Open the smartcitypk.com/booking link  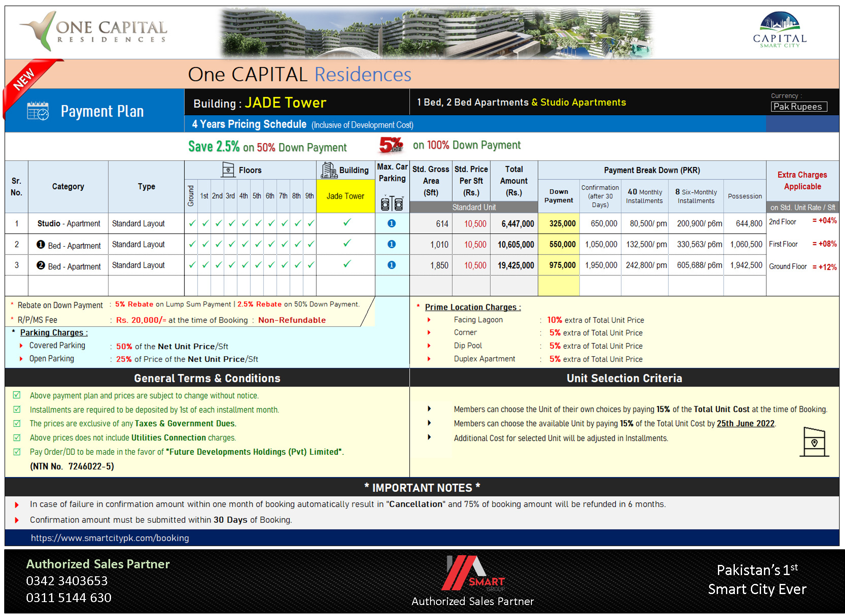110,538
